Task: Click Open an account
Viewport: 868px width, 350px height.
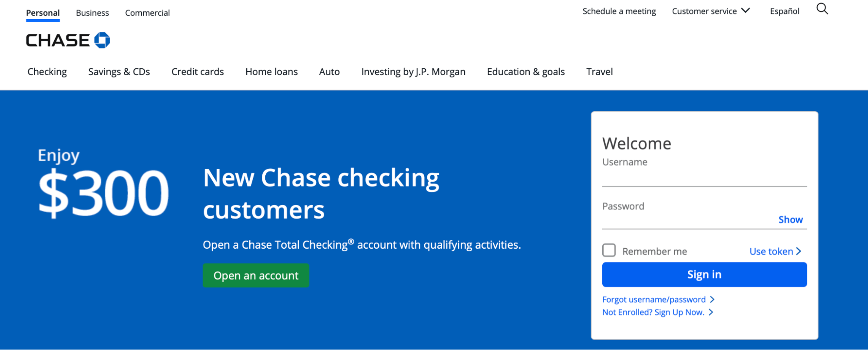Action: 256,275
